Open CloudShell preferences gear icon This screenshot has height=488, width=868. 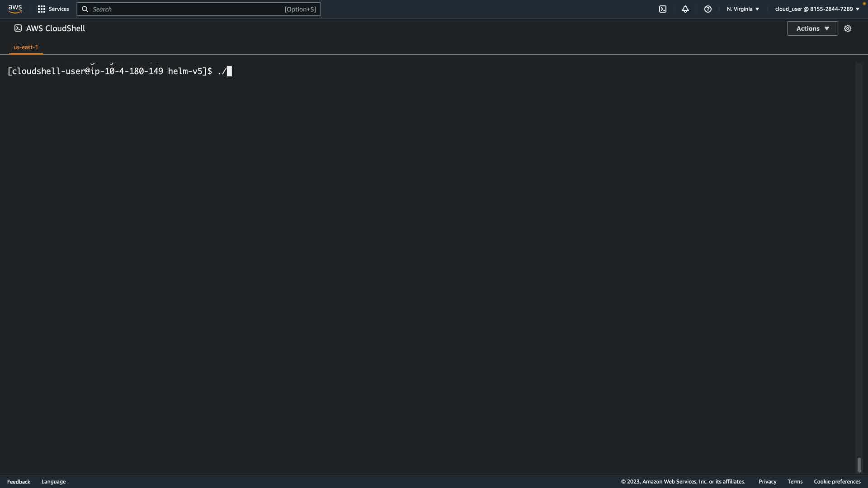click(x=848, y=28)
